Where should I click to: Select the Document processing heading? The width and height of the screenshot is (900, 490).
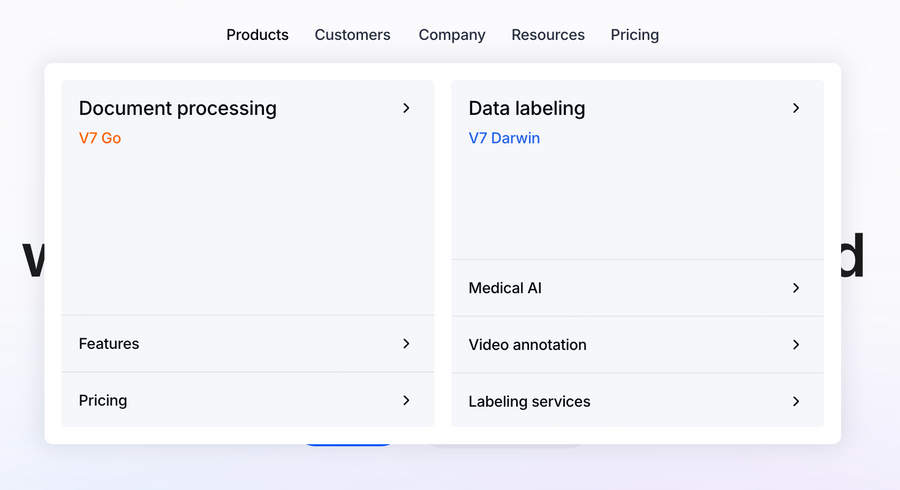178,108
